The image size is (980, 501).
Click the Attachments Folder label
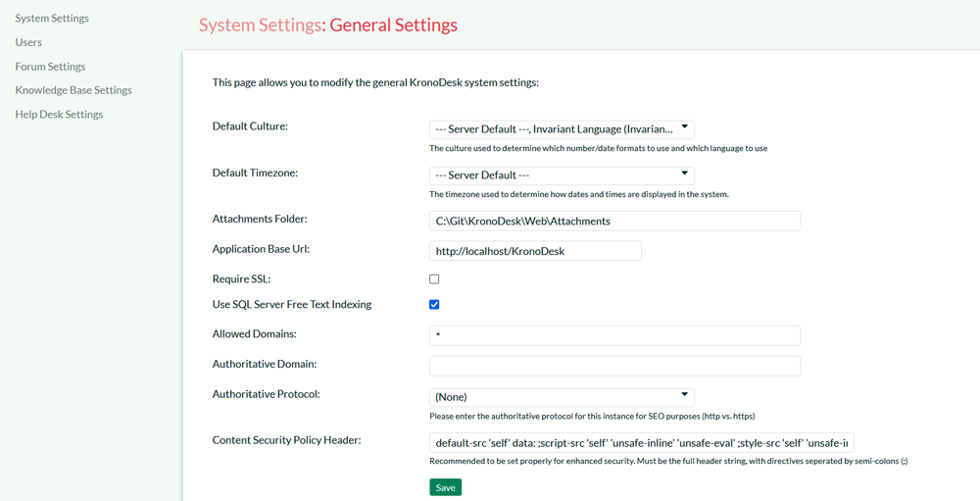coord(261,219)
